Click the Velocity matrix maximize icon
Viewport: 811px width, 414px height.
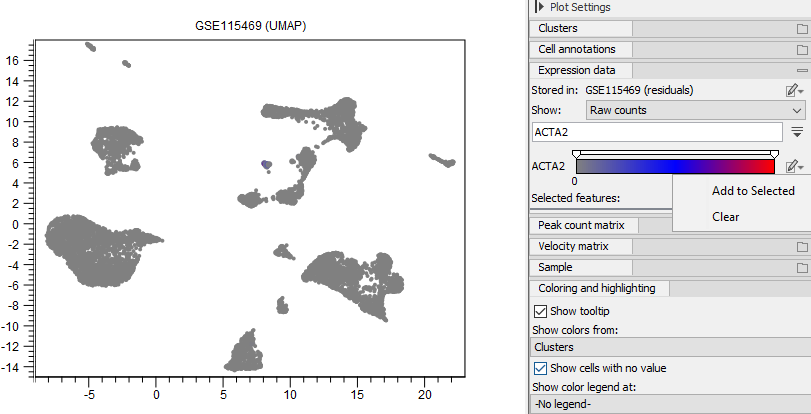click(802, 247)
